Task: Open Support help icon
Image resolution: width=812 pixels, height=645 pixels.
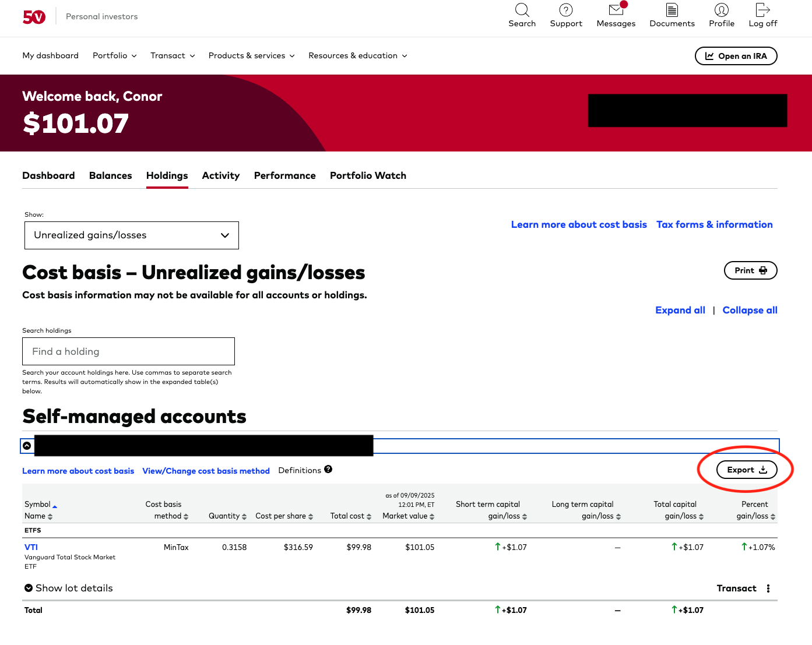Action: (x=566, y=16)
